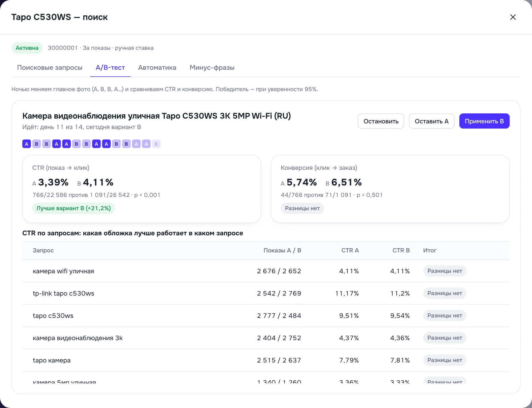Open the Автоматика tab
Viewport: 532px width, 408px height.
point(157,68)
